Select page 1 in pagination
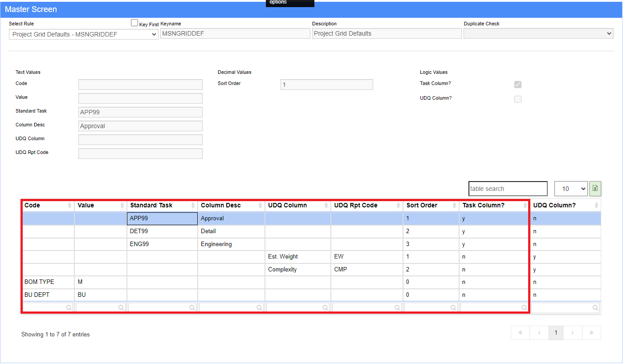Screen dimensions: 623x364 pyautogui.click(x=556, y=333)
